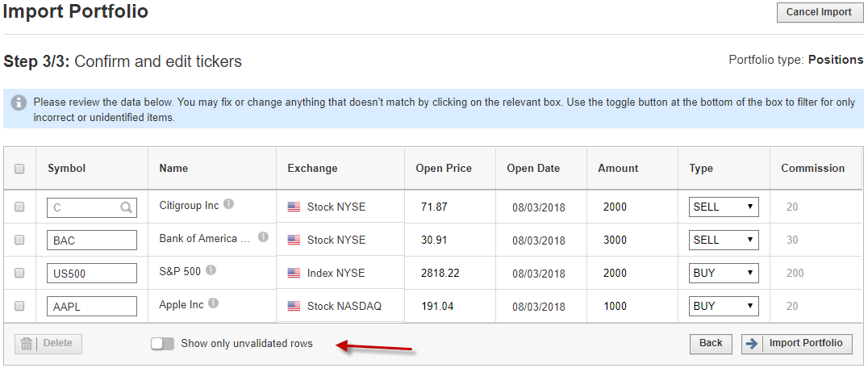Click the Exchange column header
This screenshot has width=868, height=368.
point(312,168)
